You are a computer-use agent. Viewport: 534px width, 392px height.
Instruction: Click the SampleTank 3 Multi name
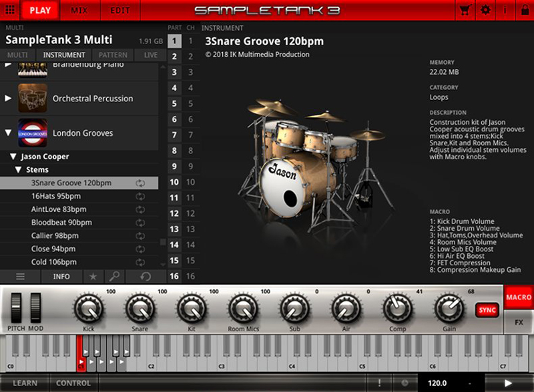[59, 40]
